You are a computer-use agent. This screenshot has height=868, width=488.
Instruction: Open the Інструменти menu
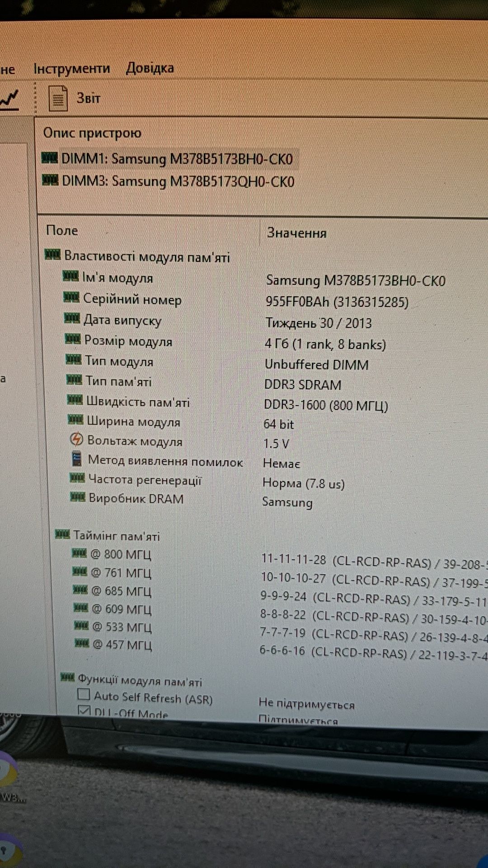coord(71,69)
